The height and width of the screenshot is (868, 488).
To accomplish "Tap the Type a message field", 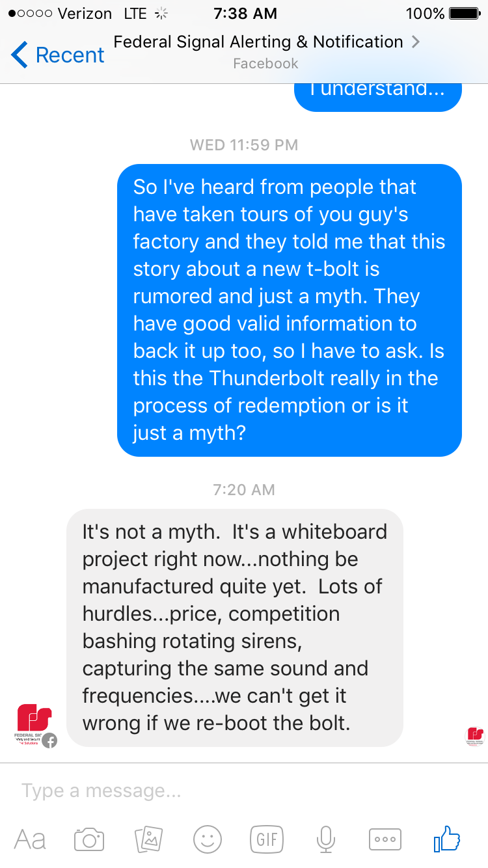I will [x=244, y=791].
